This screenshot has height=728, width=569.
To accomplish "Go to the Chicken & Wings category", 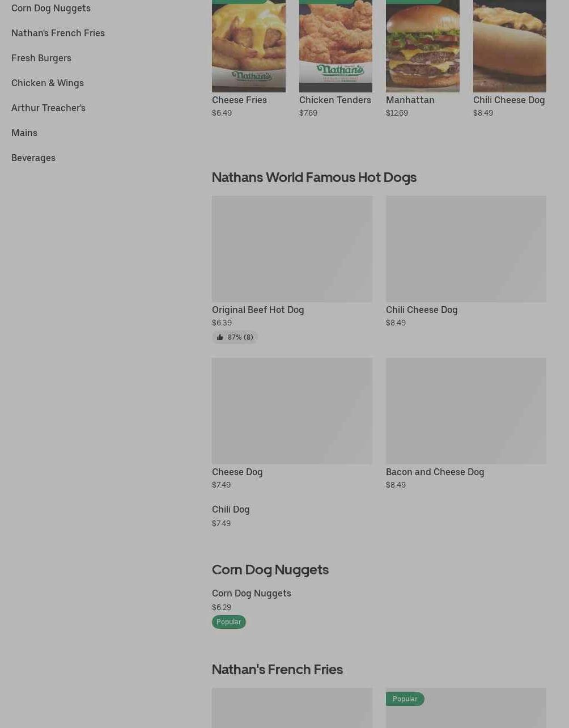I will click(48, 83).
